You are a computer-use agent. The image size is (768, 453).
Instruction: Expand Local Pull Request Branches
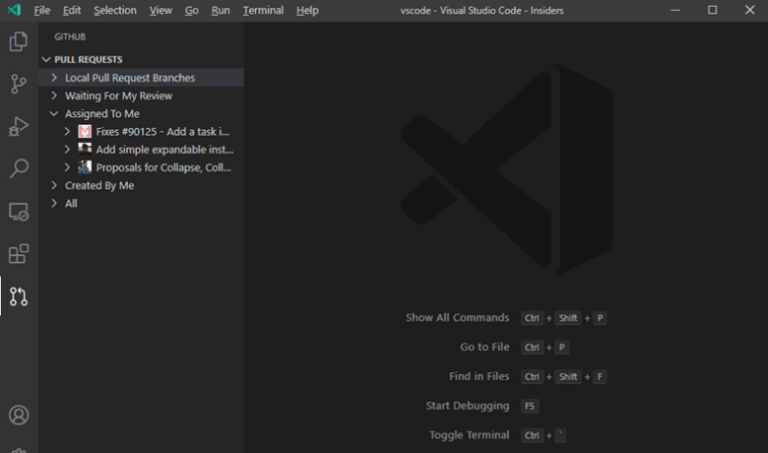(141, 77)
